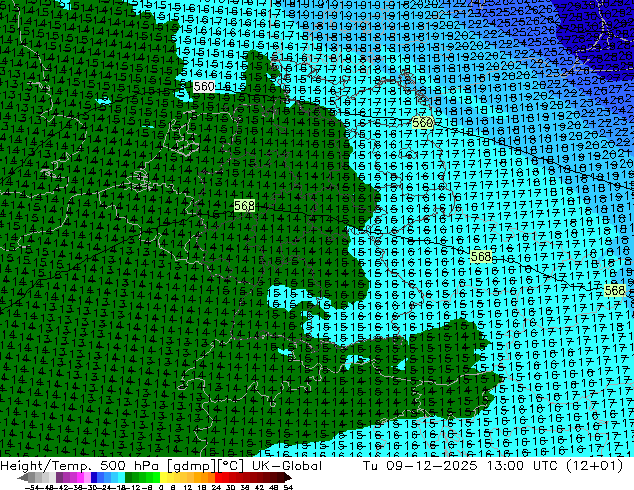Click the date 'Tu 09-12-2025'
Screen dimensions: 634x490
421,466
